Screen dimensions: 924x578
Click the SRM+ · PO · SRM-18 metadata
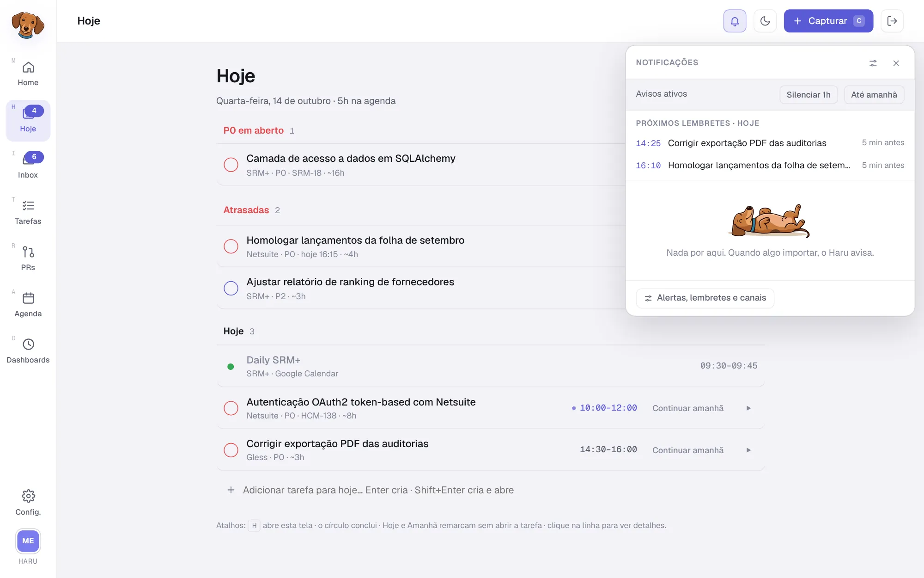coord(295,173)
